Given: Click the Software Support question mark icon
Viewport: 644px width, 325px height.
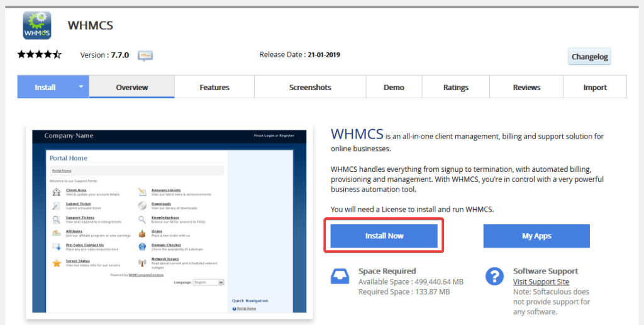Looking at the screenshot, I should [x=494, y=276].
